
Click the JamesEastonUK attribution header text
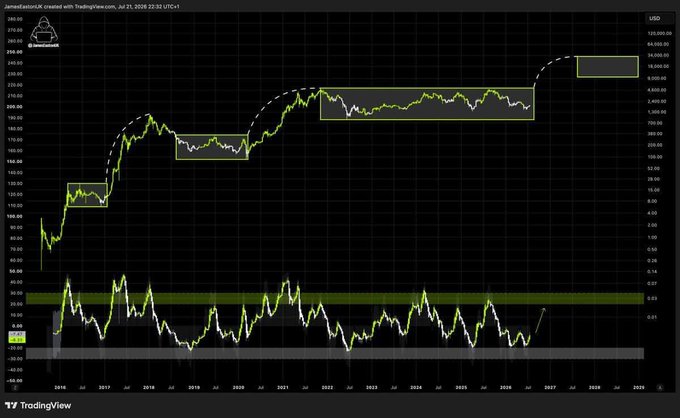click(x=92, y=7)
